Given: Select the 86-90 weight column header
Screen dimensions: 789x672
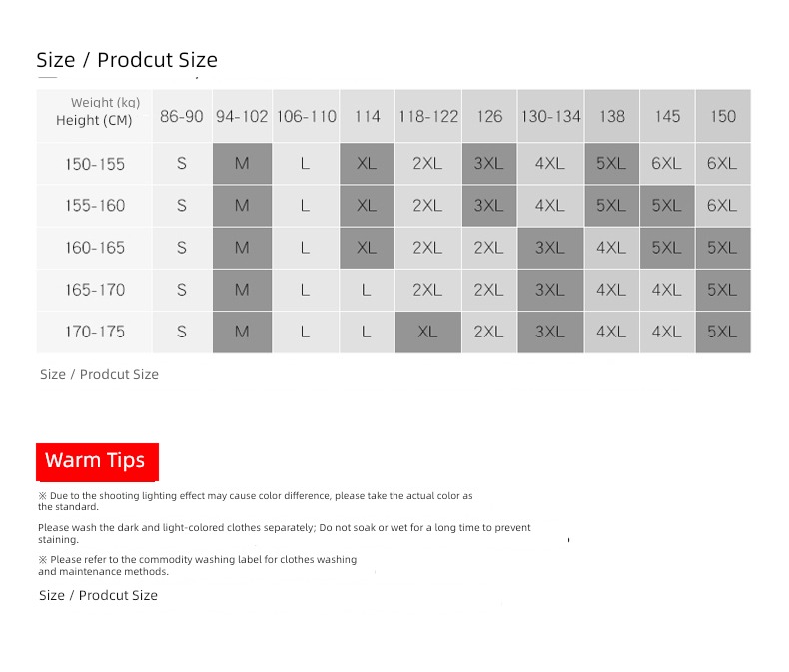Looking at the screenshot, I should [182, 116].
